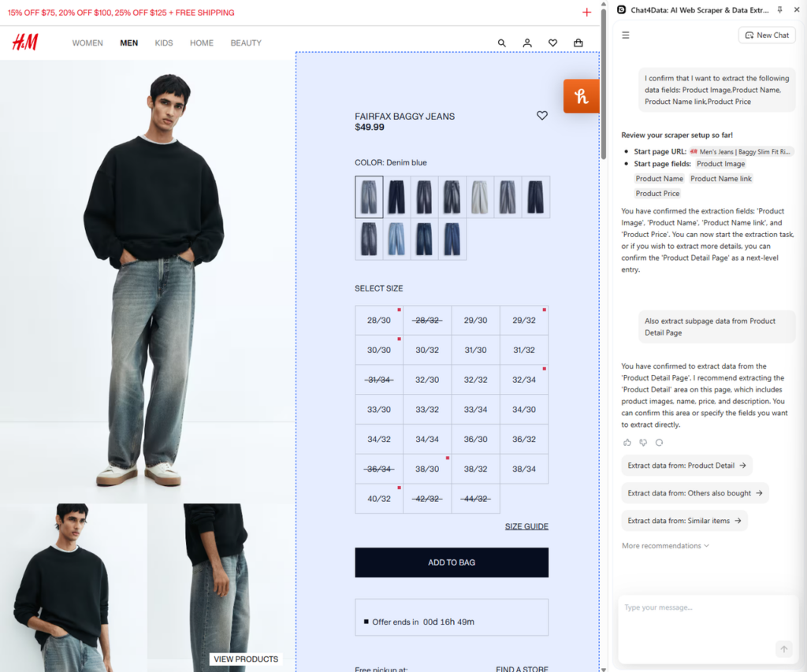This screenshot has width=807, height=672.
Task: Expand the promo banner plus icon
Action: tap(586, 13)
